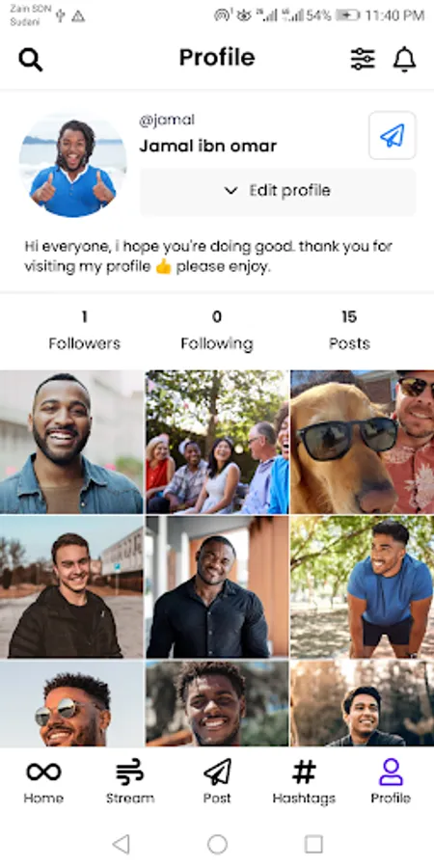434x868 pixels.
Task: Switch to the Stream tab
Action: tap(130, 781)
